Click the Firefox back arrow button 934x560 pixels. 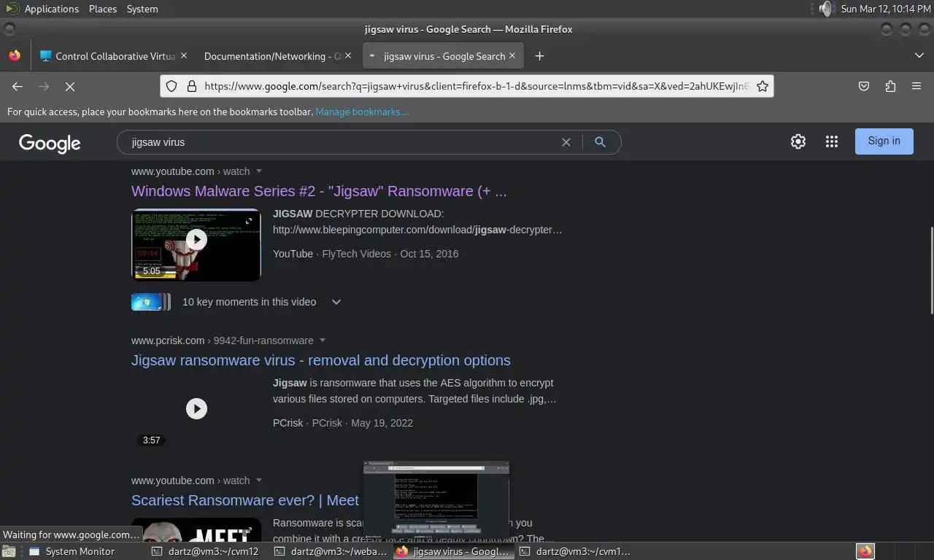(18, 86)
